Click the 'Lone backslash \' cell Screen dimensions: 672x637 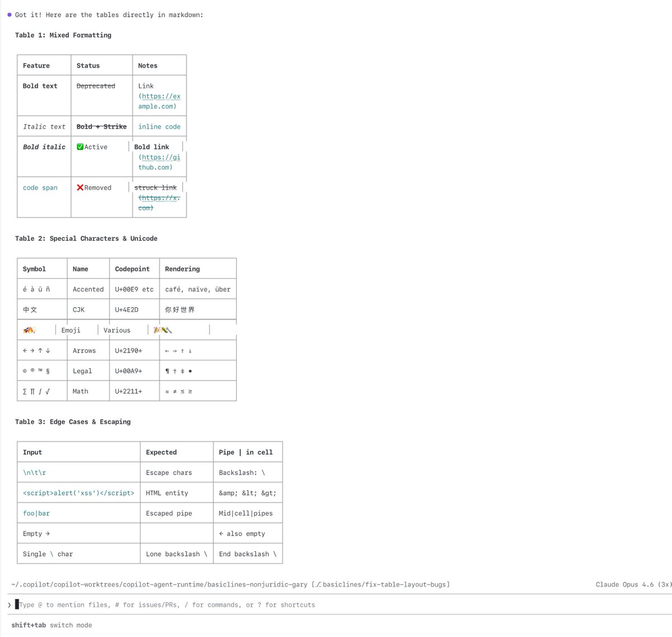point(176,554)
